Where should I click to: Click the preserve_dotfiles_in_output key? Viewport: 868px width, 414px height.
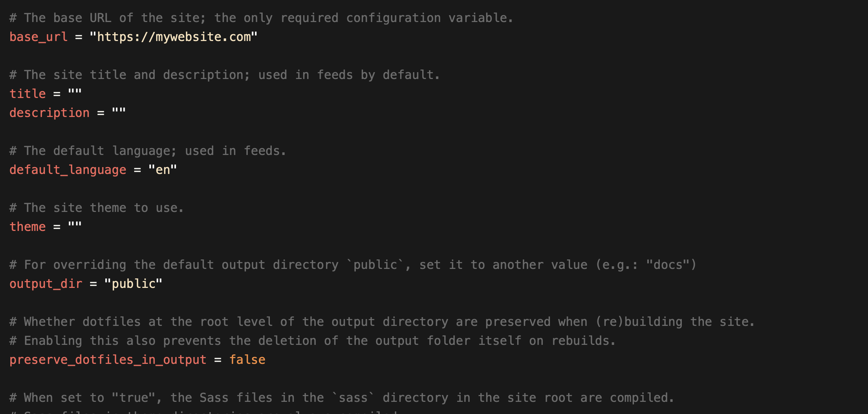pyautogui.click(x=108, y=360)
